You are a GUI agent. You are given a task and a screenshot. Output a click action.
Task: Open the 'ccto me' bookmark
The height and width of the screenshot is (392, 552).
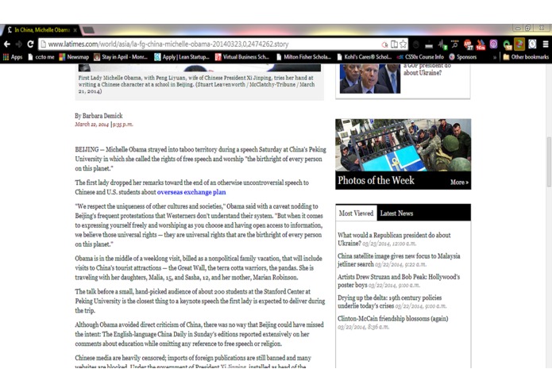pyautogui.click(x=41, y=57)
